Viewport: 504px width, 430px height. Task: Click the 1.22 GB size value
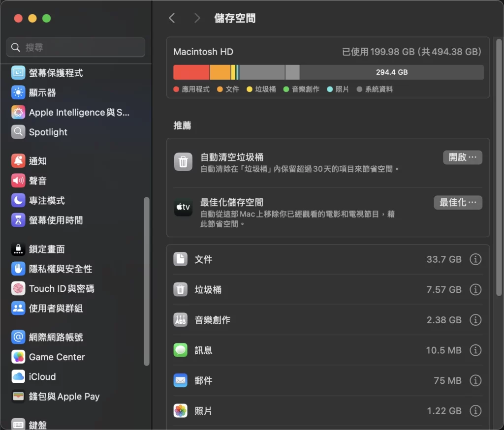click(444, 411)
